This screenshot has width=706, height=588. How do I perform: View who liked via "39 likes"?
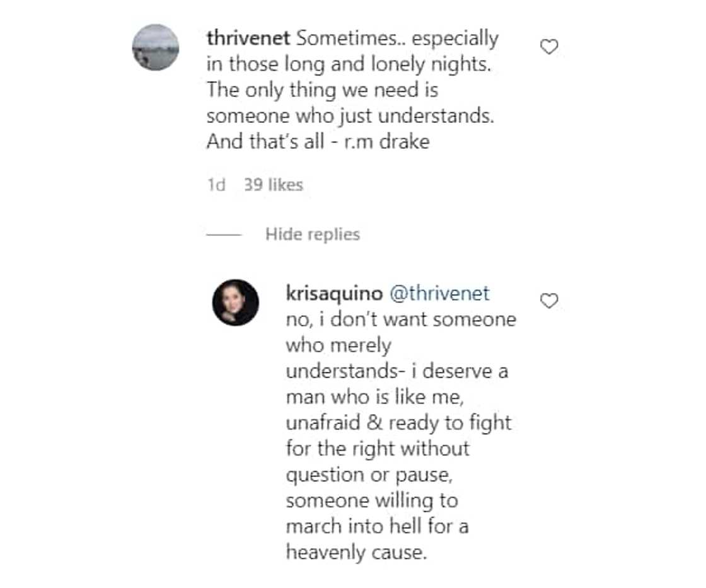[x=274, y=185]
